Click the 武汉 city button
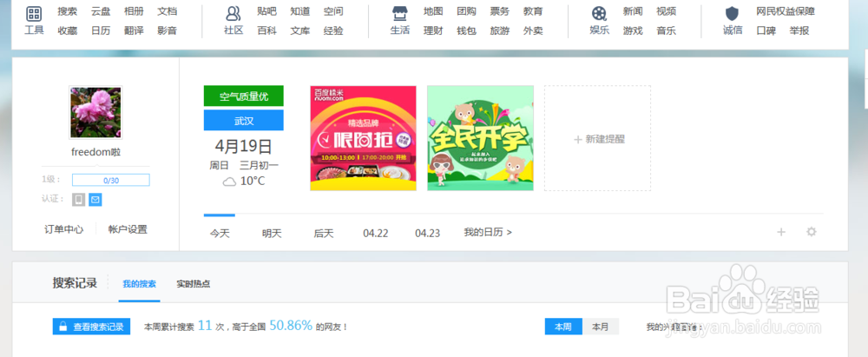The image size is (868, 357). click(244, 120)
